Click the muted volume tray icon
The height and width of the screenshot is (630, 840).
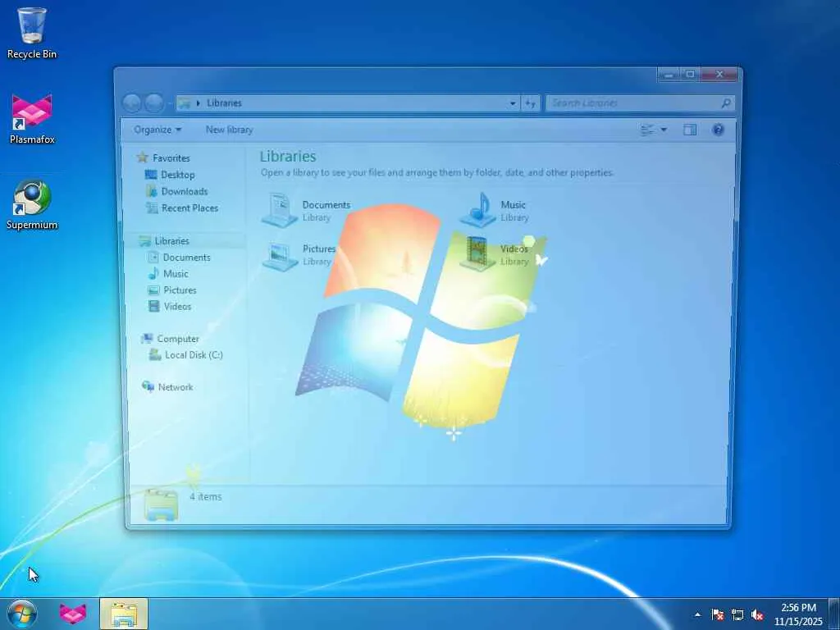757,614
